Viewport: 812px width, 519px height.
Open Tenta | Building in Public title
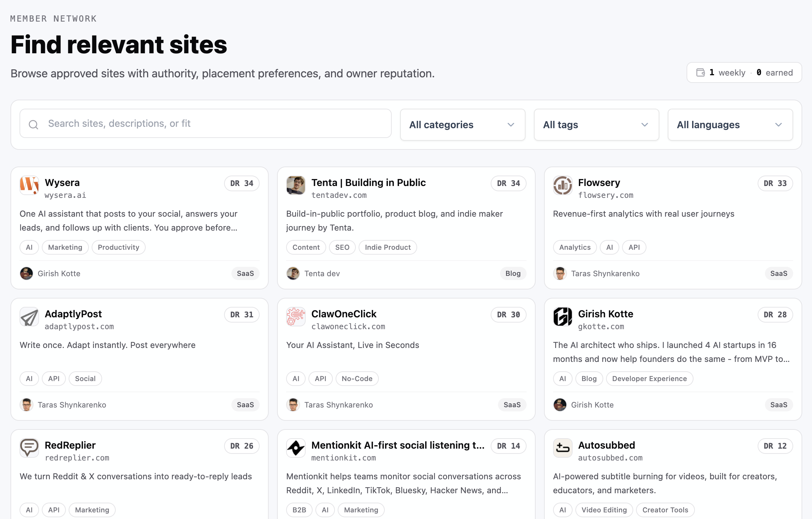(368, 183)
